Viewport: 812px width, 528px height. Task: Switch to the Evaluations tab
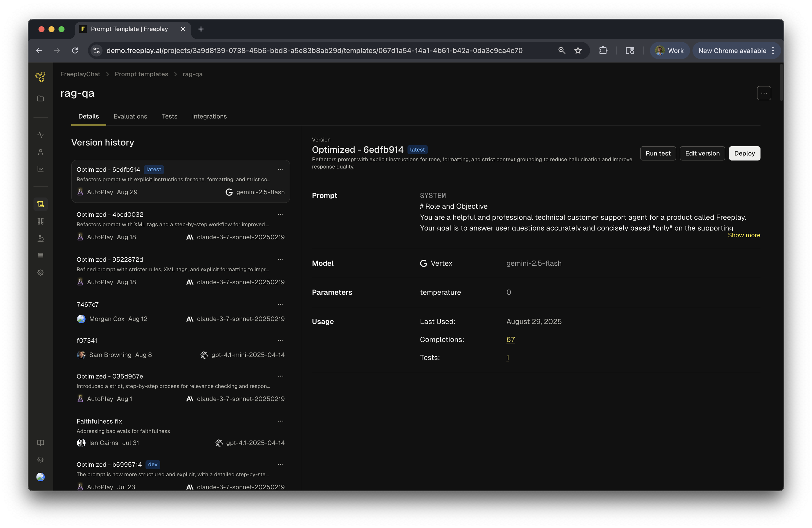(130, 116)
